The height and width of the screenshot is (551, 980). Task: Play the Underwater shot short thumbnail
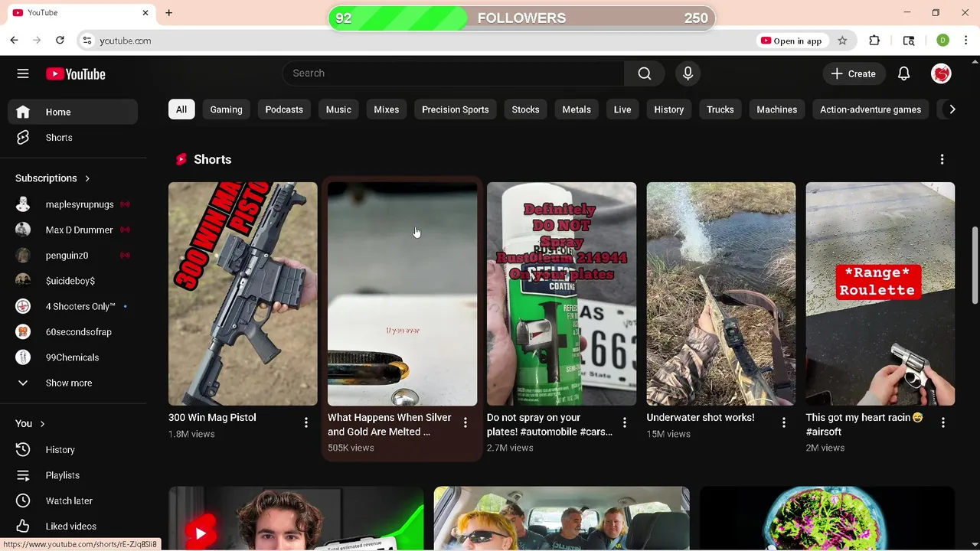pos(720,294)
